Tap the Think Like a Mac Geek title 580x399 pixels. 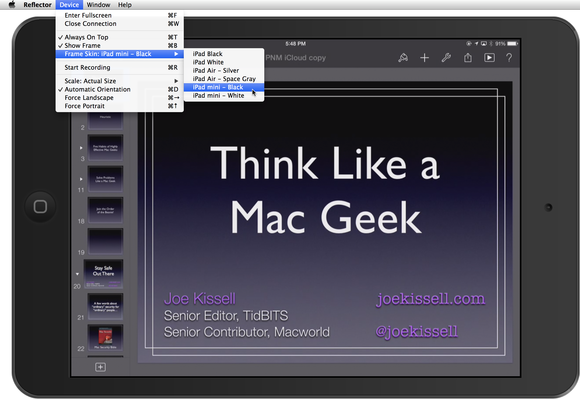[x=325, y=190]
